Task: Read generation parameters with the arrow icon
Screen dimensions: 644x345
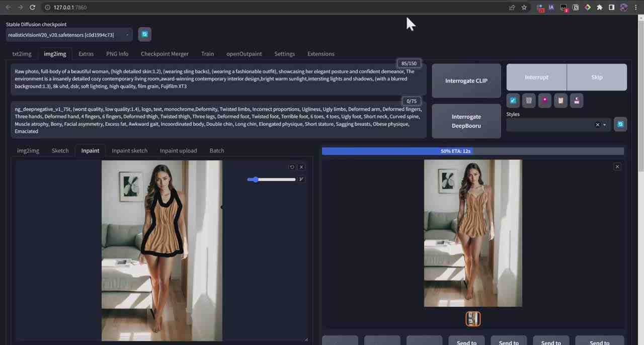Action: point(513,100)
